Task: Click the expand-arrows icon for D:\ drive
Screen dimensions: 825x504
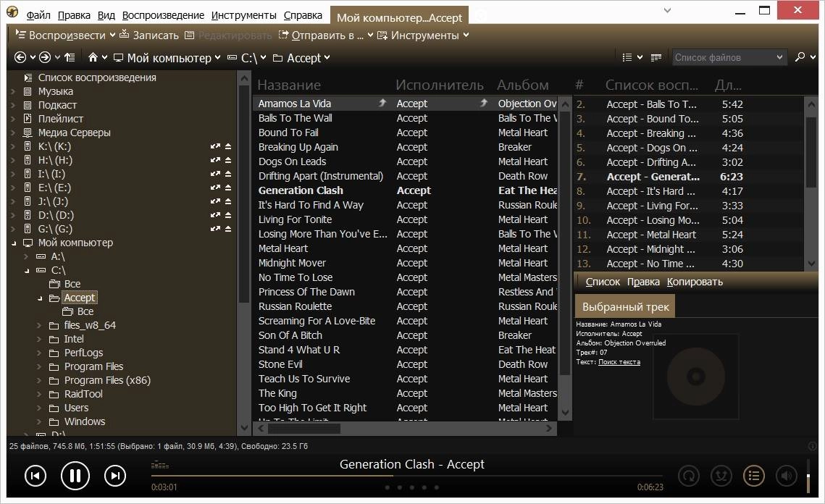Action: pos(215,214)
